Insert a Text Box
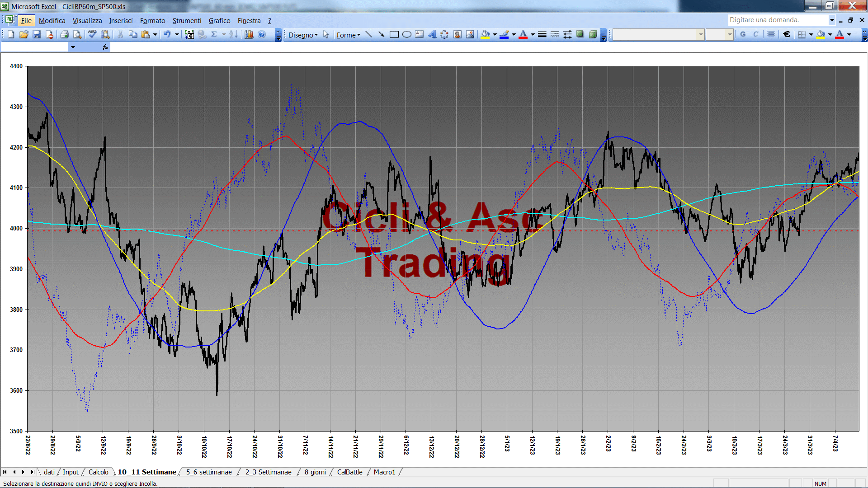 click(420, 34)
